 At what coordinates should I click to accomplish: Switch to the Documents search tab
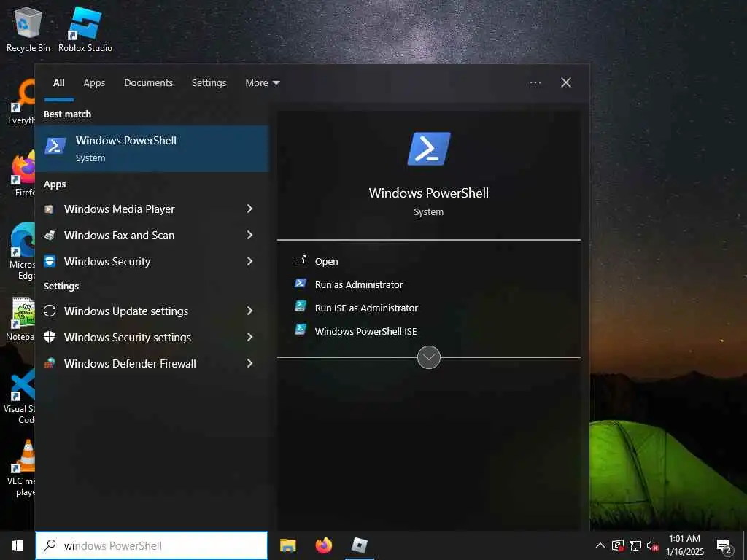pos(149,83)
